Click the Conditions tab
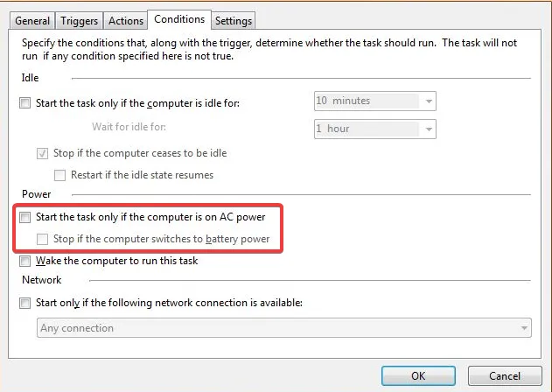The height and width of the screenshot is (392, 552). pos(178,18)
